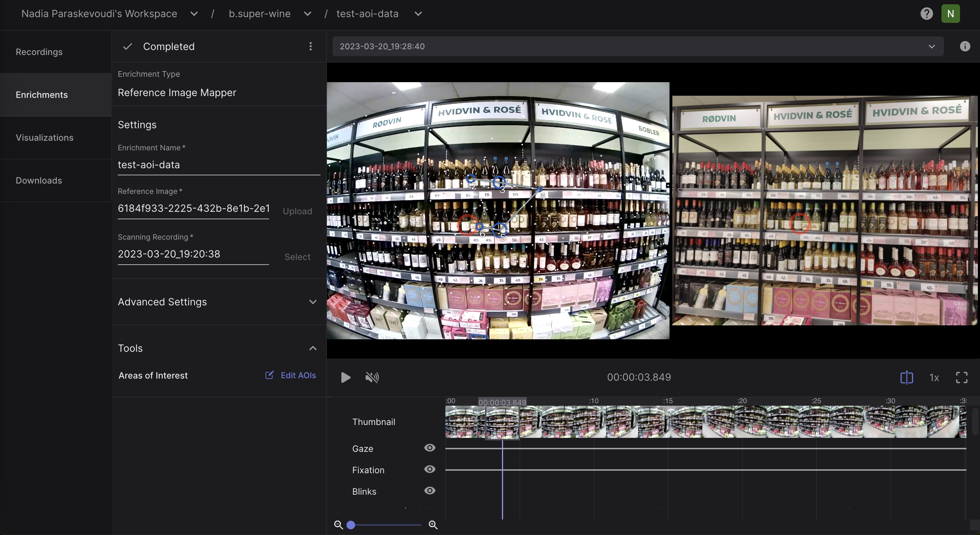Open Downloads in the sidebar

point(56,180)
